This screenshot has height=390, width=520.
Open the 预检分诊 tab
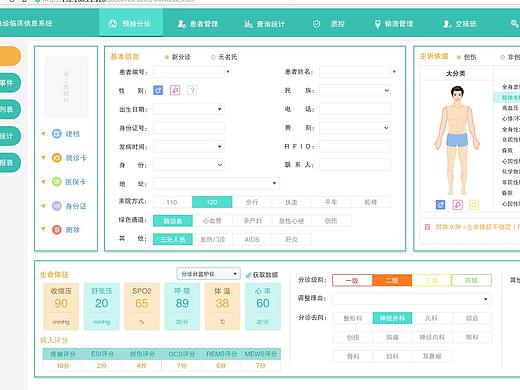click(131, 23)
